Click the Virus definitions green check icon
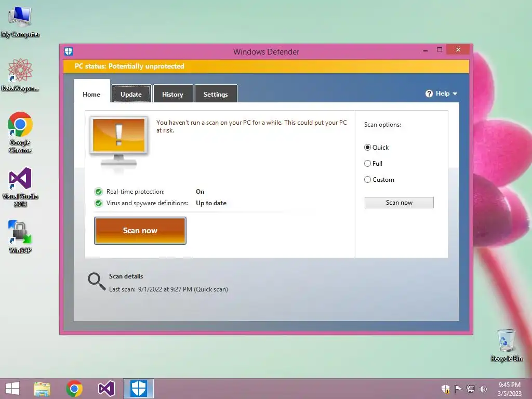 coord(98,203)
